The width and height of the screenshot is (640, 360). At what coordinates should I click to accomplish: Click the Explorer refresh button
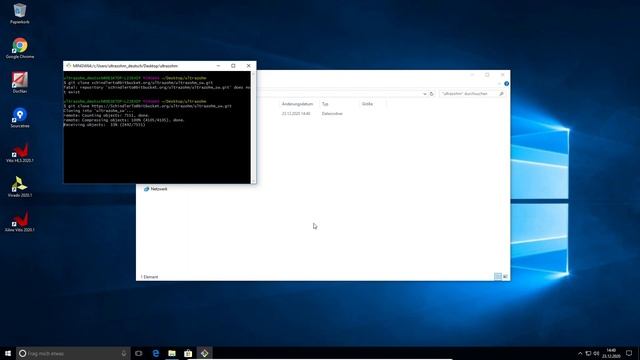click(x=431, y=94)
